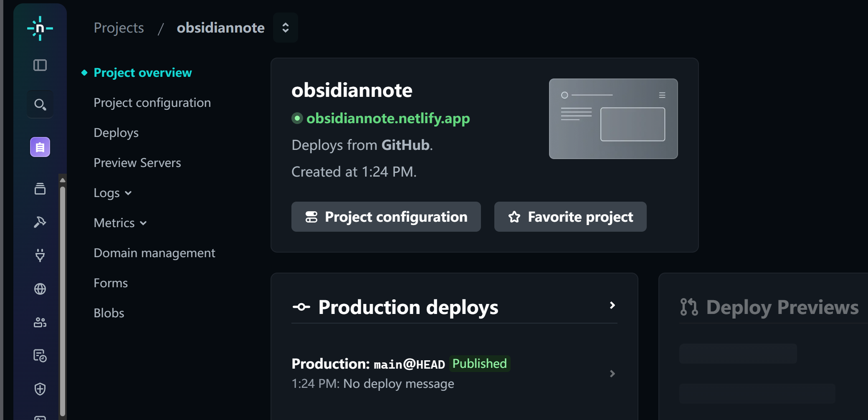Viewport: 868px width, 420px height.
Task: Expand the Metrics menu
Action: point(120,223)
